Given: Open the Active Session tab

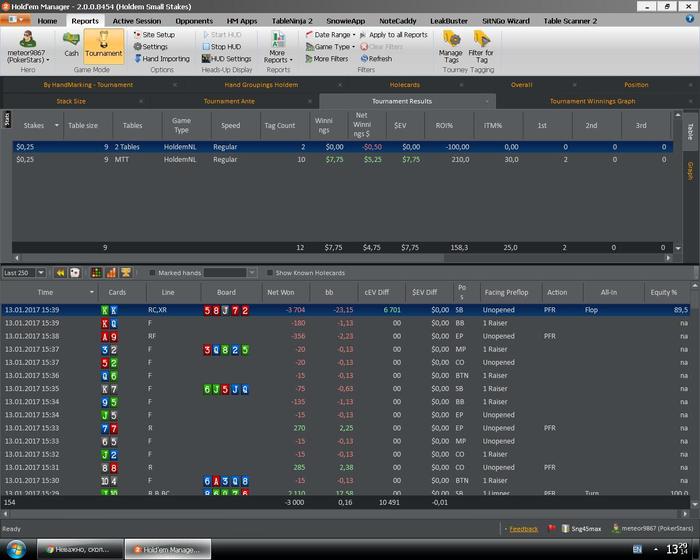Looking at the screenshot, I should tap(137, 21).
